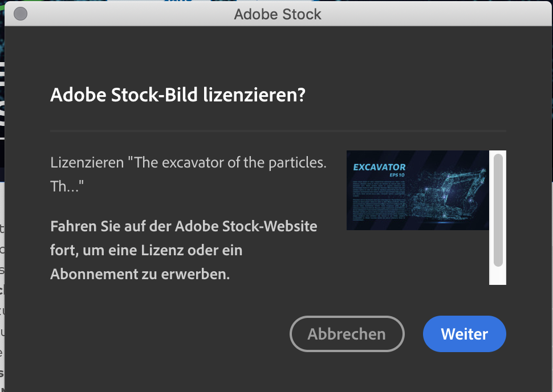Click the white scrollbar track below the thumb
The width and height of the screenshot is (553, 392).
(498, 276)
